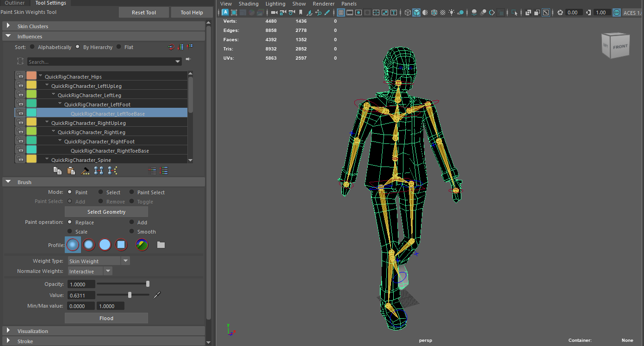Viewport: 644px width, 346px height.
Task: Select QuickRigCharacter_RightFoot in influences list
Action: coord(99,141)
